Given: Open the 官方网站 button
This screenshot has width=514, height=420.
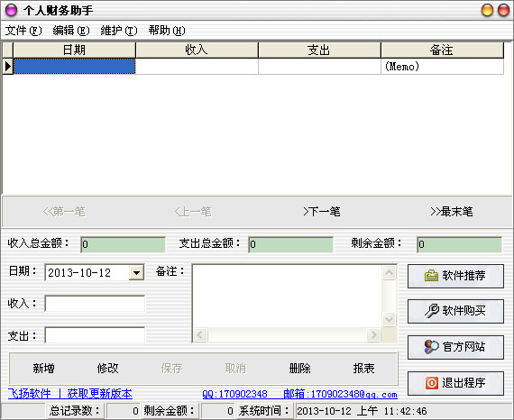Looking at the screenshot, I should click(x=455, y=347).
